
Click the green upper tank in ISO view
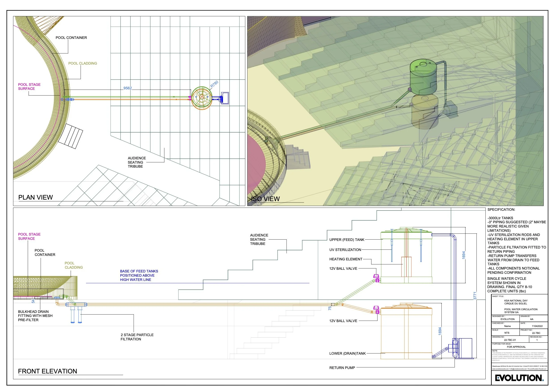tap(423, 77)
